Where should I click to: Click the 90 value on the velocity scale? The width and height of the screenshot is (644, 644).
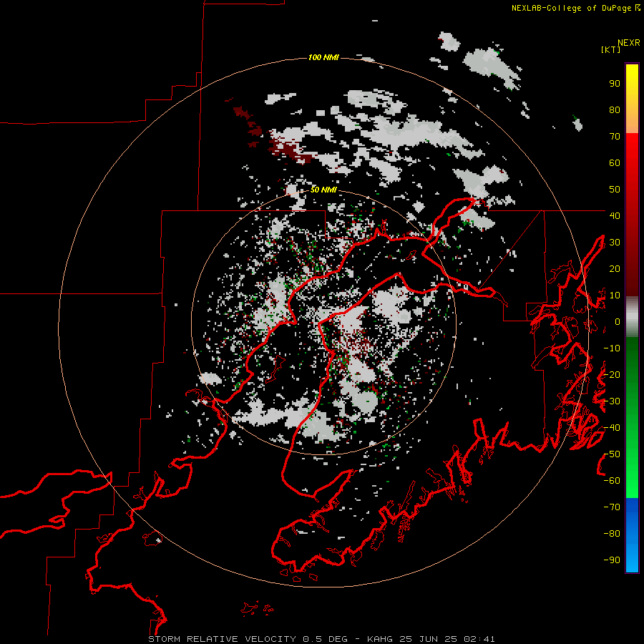coord(615,84)
